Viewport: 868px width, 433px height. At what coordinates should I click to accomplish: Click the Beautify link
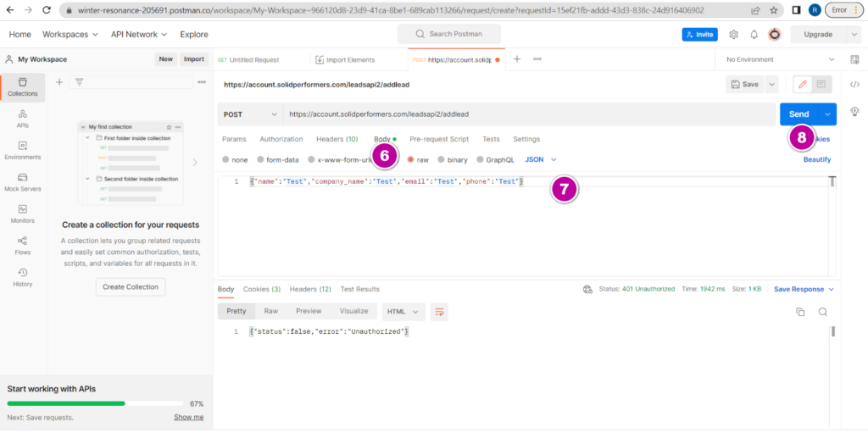[x=817, y=159]
